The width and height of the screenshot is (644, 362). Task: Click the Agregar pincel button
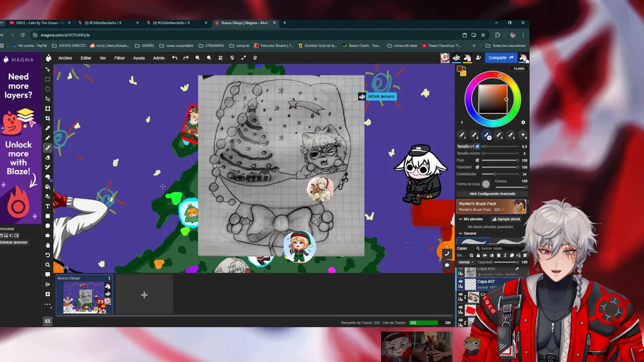coord(506,219)
